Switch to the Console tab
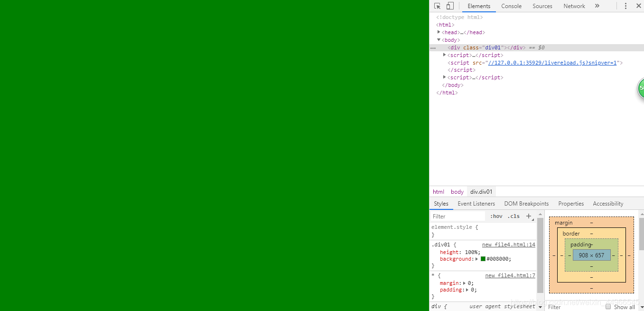644x311 pixels. 511,6
